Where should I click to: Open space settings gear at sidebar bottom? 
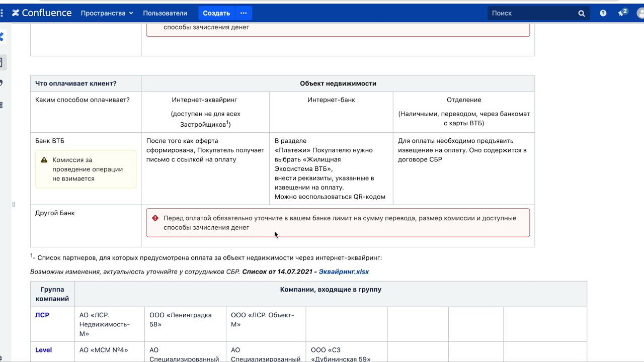click(x=2, y=358)
